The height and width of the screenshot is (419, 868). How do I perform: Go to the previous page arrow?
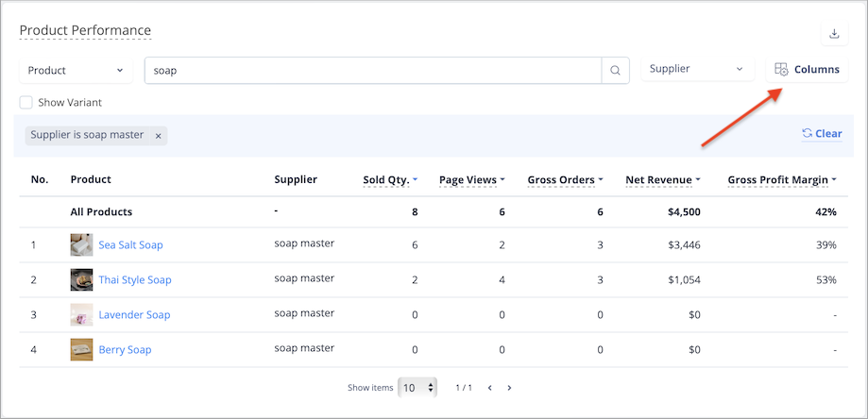point(489,388)
